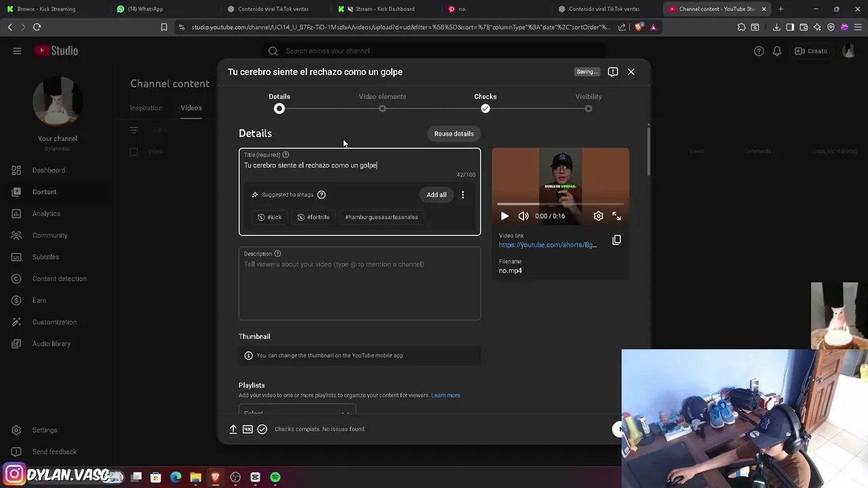868x488 pixels.
Task: Close the video upload dialog
Action: [631, 72]
